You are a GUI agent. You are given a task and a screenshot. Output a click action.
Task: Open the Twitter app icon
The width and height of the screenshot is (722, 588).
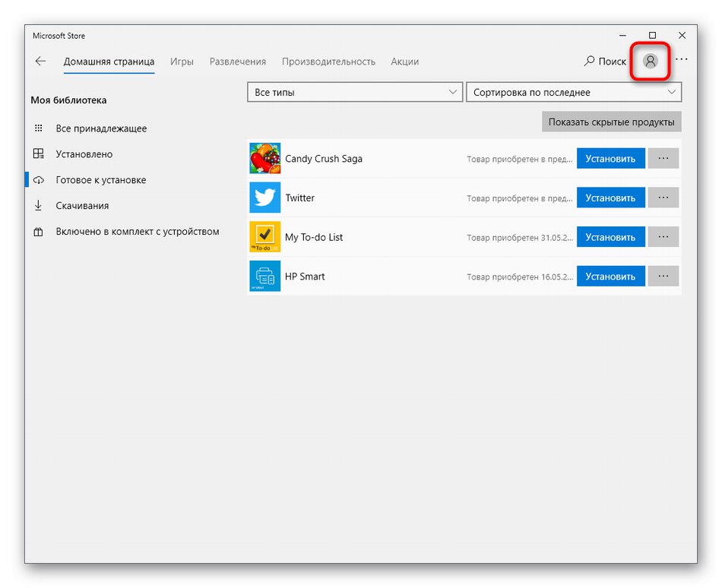pos(264,198)
